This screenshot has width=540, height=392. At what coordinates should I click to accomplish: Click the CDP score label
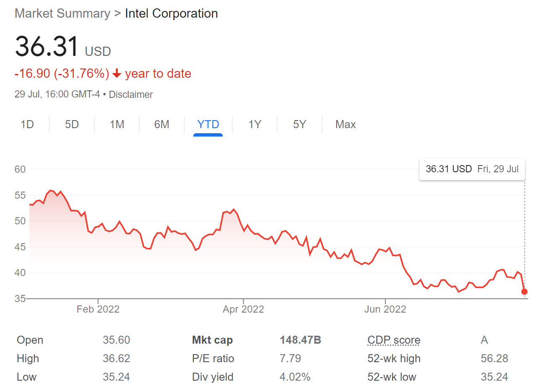point(394,340)
